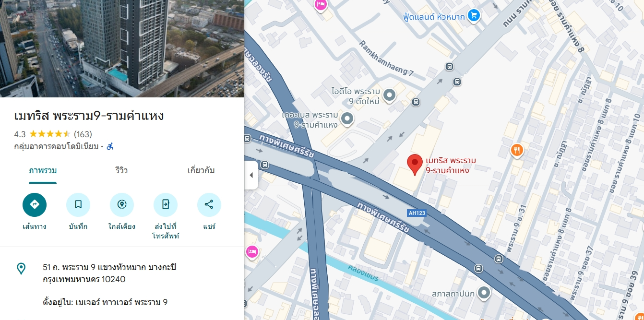Open ใกล้เคียง nearby search icon
The image size is (644, 320).
coord(122,205)
